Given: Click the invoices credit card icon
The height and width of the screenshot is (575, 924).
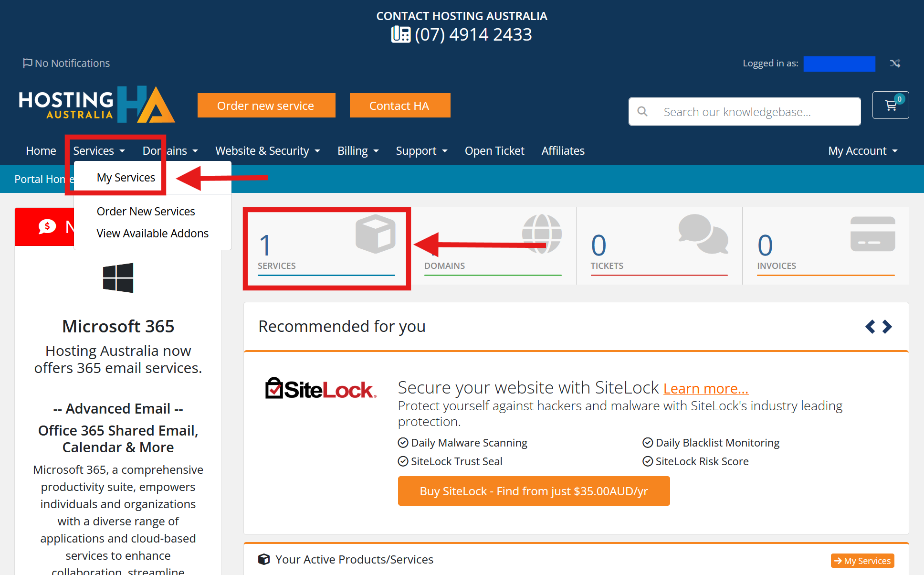Looking at the screenshot, I should 872,234.
